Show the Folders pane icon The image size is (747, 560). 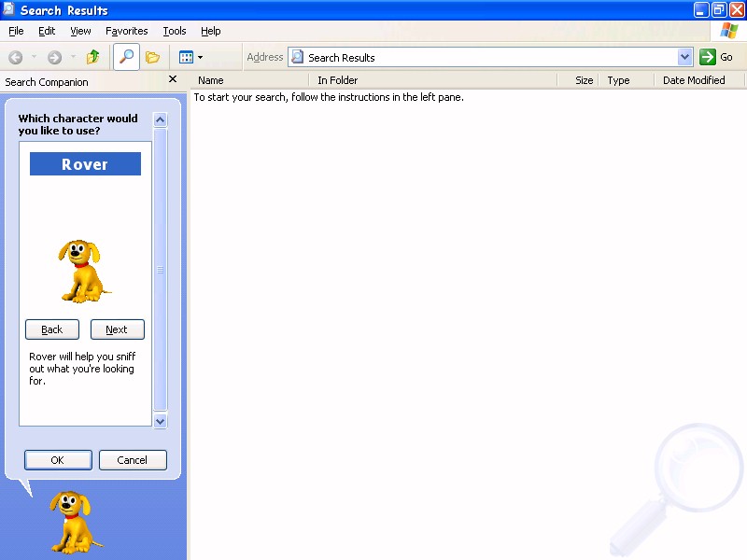(x=152, y=58)
